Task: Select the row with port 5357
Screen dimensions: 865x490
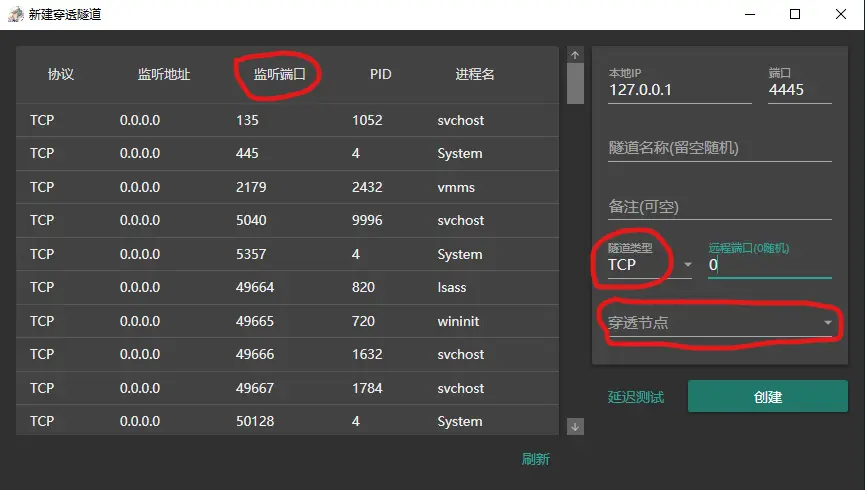Action: tap(287, 254)
